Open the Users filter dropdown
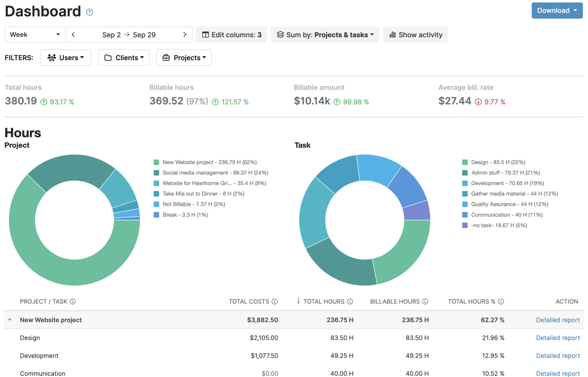Screen dimensions: 588x377 pyautogui.click(x=65, y=58)
